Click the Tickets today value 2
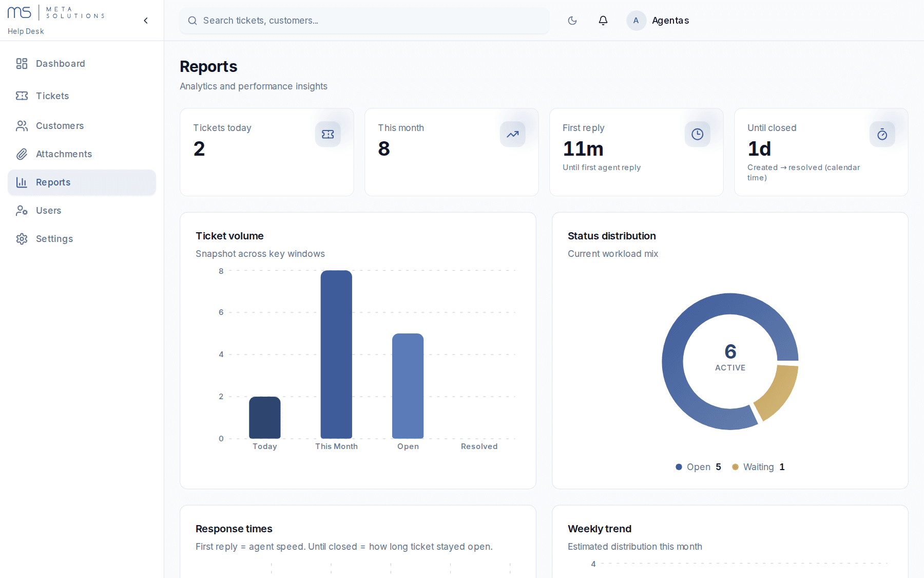 pos(199,149)
